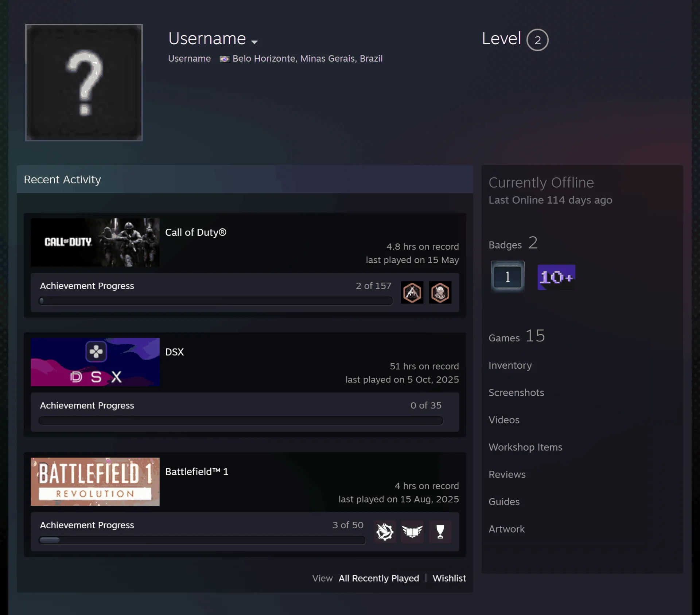The image size is (700, 615).
Task: Open the 10+ games badge icon
Action: [x=556, y=277]
